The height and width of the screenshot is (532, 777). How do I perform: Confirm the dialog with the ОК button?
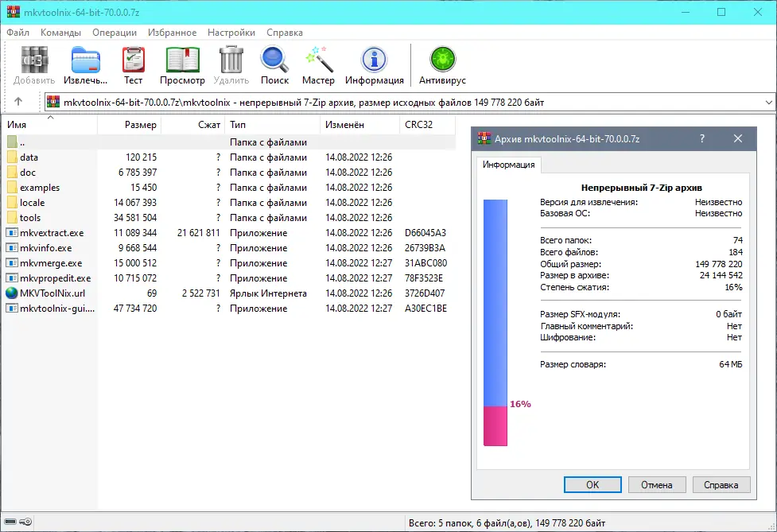coord(592,484)
